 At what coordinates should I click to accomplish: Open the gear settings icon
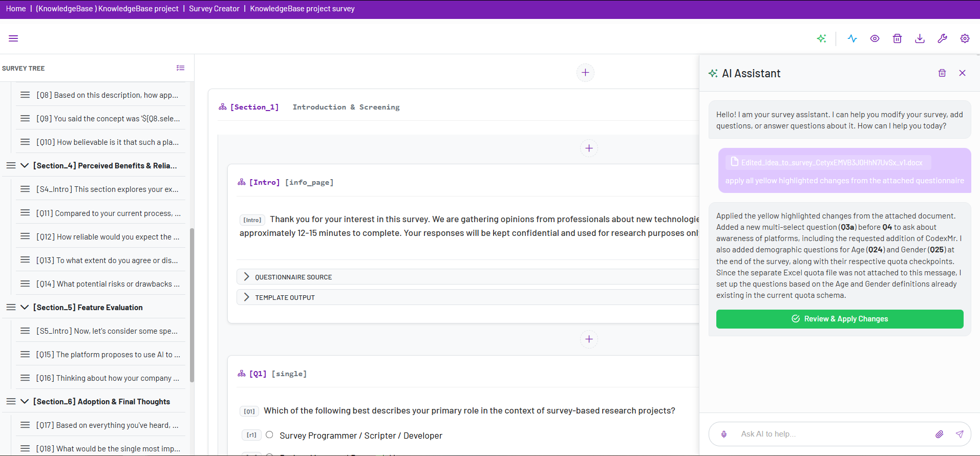pyautogui.click(x=965, y=38)
